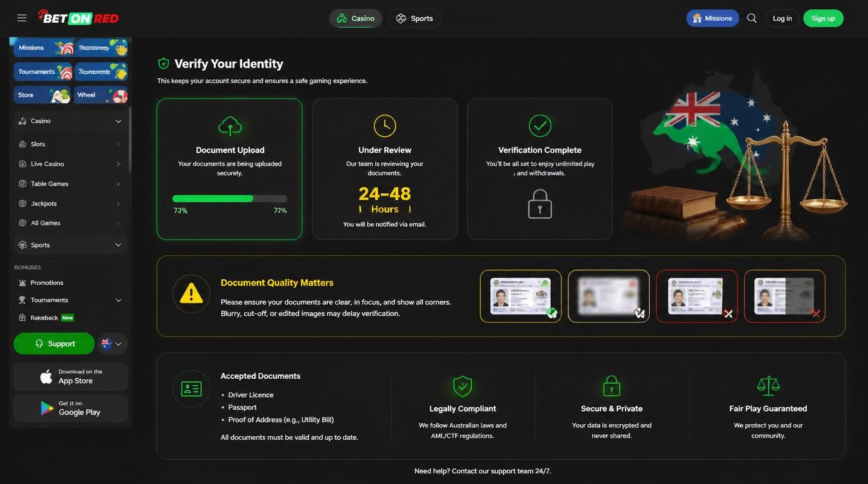Click the Document Upload cloud icon
Screen dimensions: 868x484
[230, 126]
